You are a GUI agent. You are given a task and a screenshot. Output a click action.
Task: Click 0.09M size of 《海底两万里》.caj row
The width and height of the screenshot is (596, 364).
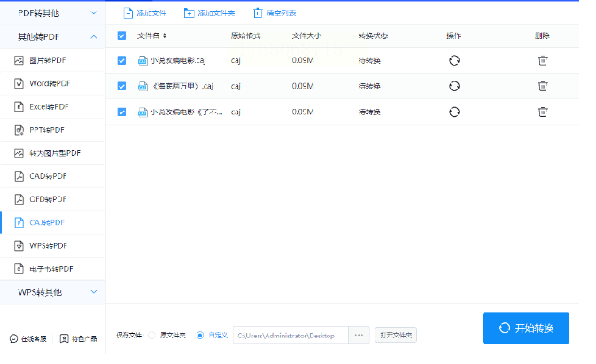[303, 86]
